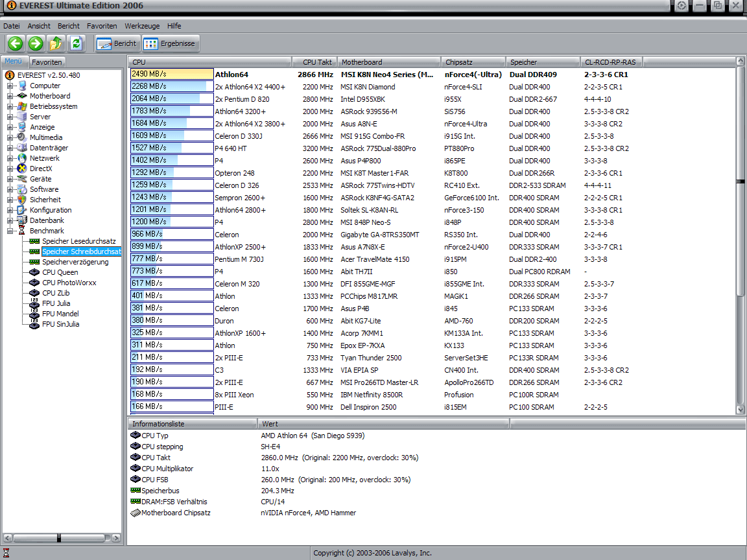
Task: Open the Datei menu
Action: [12, 26]
